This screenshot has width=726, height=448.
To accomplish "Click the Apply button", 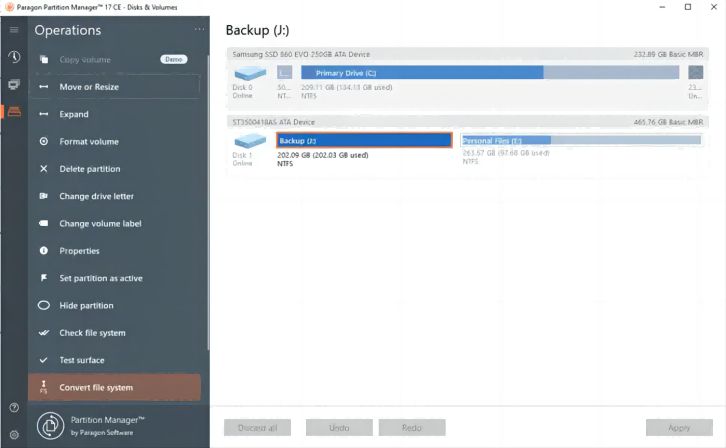I will 679,428.
